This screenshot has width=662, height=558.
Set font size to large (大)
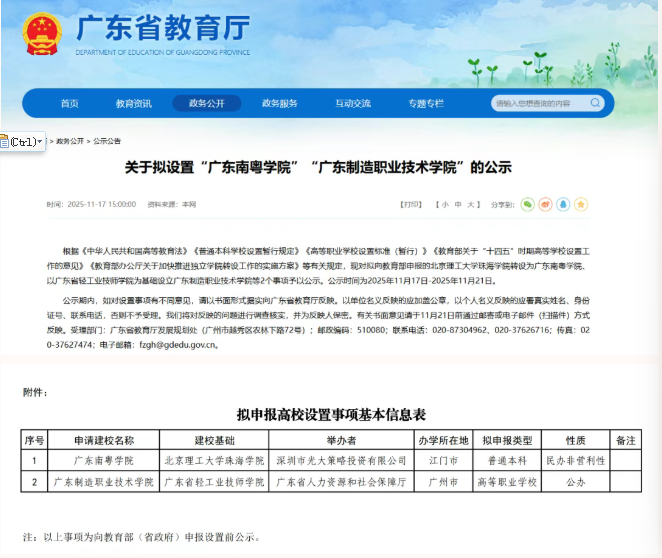pos(470,204)
